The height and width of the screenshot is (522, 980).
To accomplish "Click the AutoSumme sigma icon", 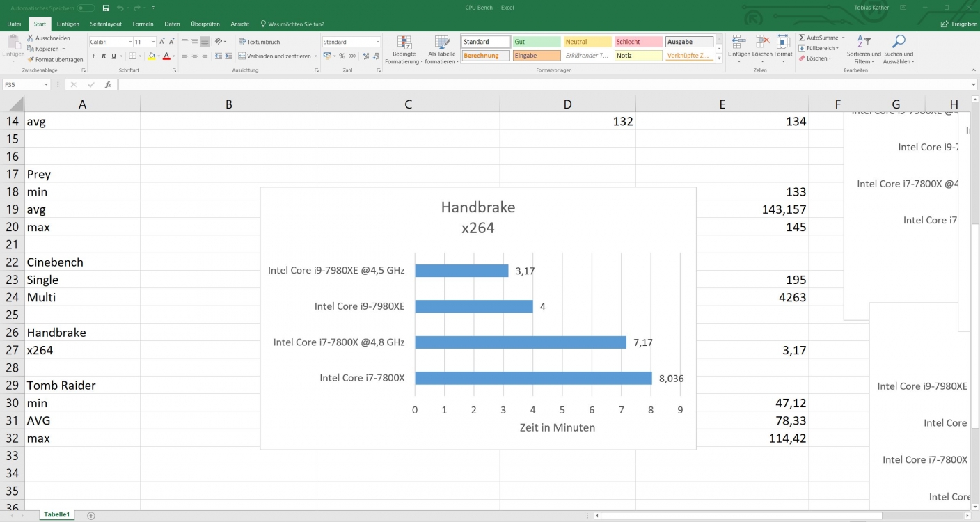I will point(802,38).
